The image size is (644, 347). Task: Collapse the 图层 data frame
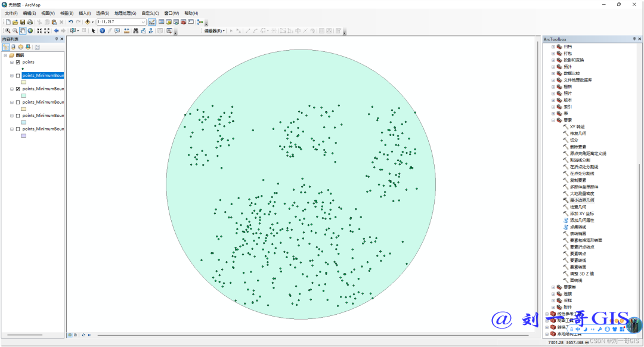pyautogui.click(x=5, y=55)
